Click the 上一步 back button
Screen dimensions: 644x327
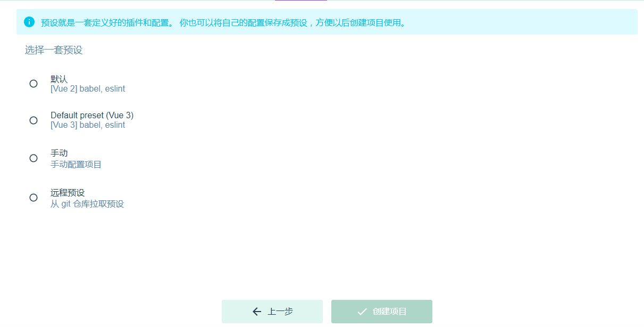(272, 312)
